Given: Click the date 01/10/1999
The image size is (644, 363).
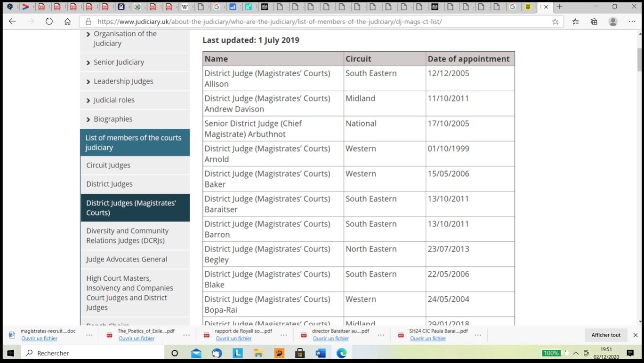Looking at the screenshot, I should tap(448, 149).
